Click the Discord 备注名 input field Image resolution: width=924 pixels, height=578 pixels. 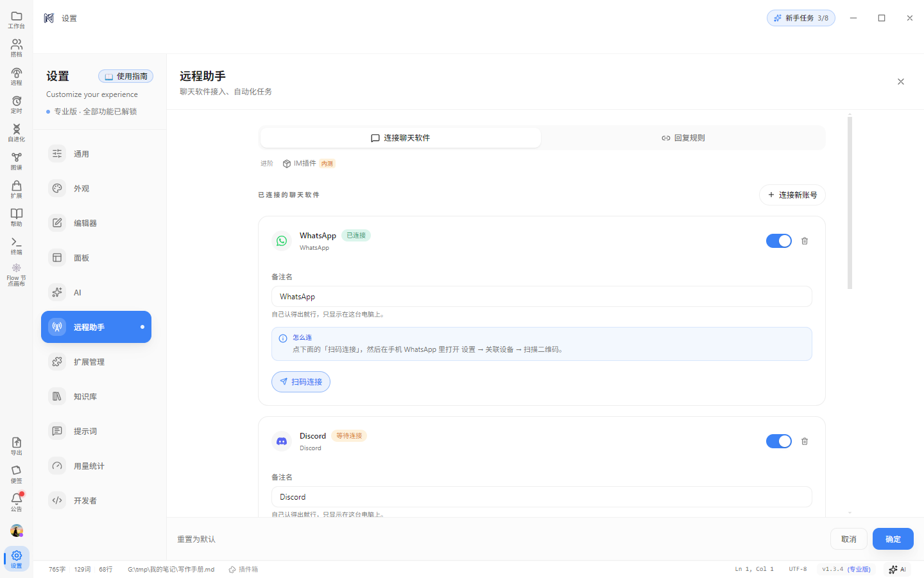point(542,497)
